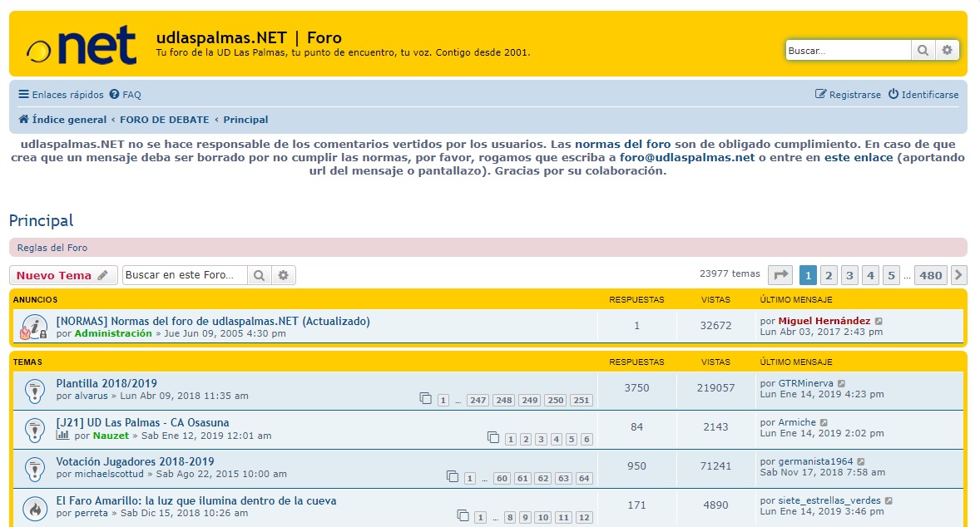Focus the Buscar en este Foro field
980x527 pixels.
(185, 275)
